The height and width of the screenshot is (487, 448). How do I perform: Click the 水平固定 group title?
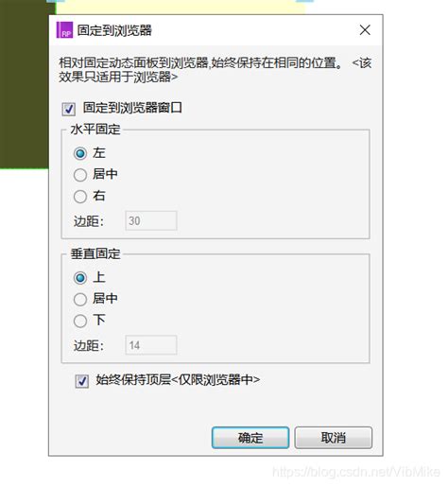coord(95,130)
